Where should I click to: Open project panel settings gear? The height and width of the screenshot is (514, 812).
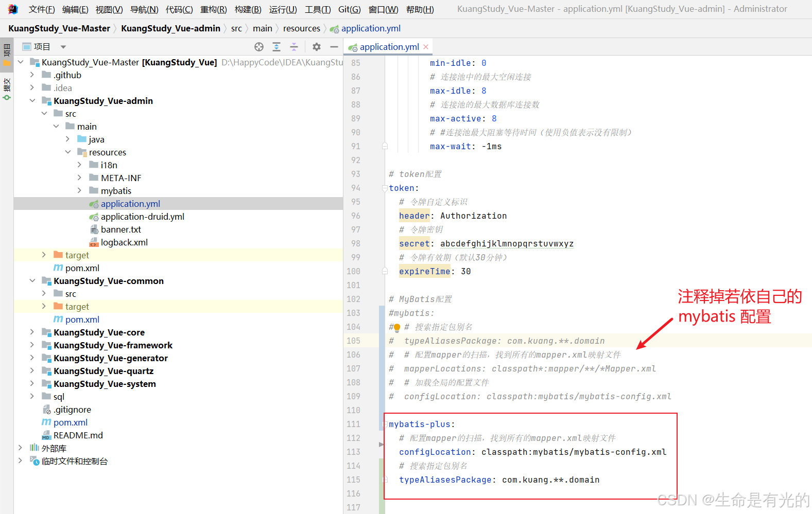point(317,47)
